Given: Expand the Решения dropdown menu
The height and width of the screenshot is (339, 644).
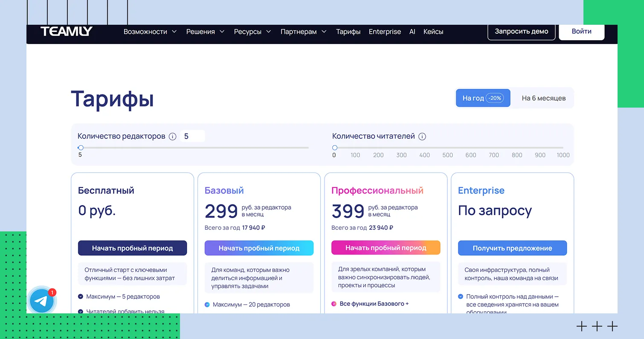Looking at the screenshot, I should (205, 32).
